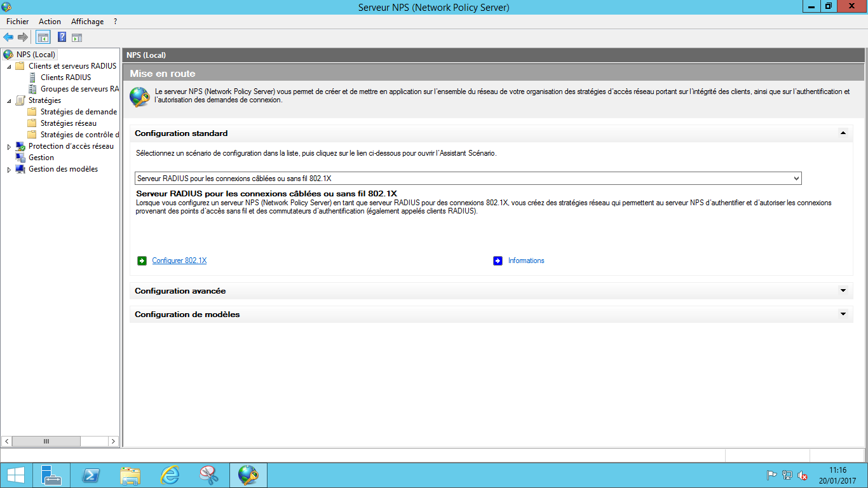The height and width of the screenshot is (488, 868).
Task: Select Clients RADIUS in the tree
Action: point(65,78)
